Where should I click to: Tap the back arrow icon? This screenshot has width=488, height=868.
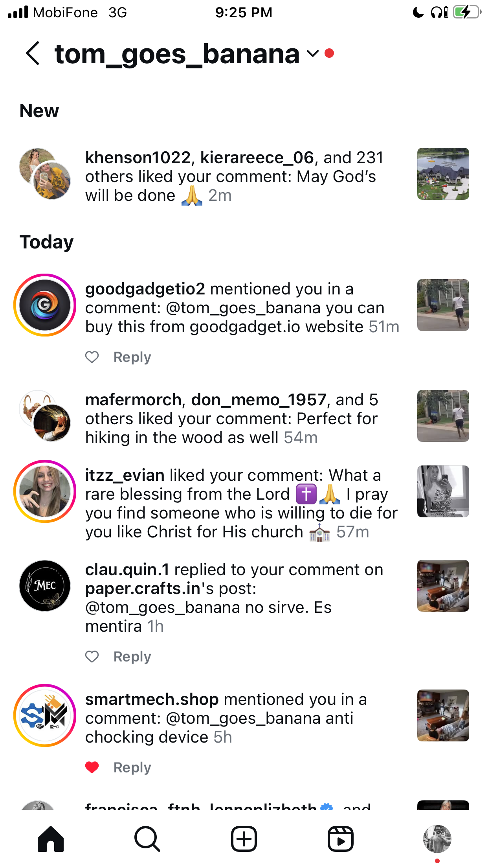click(33, 53)
